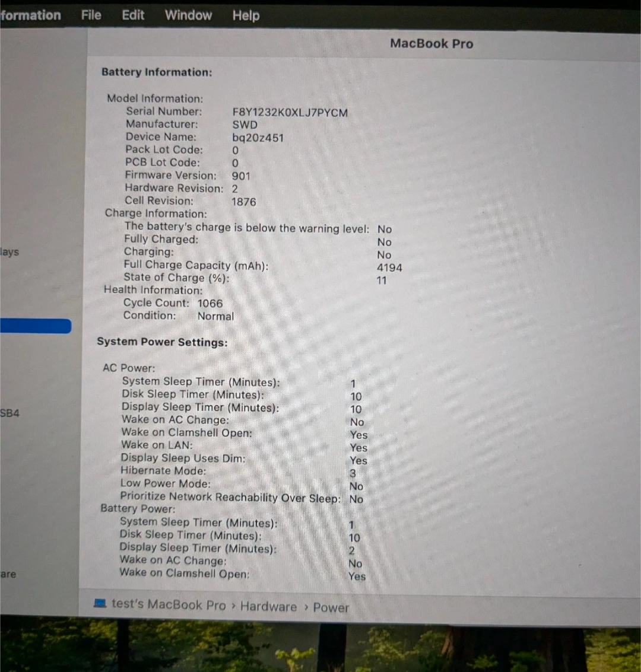Click the "Battery Information:" heading
Viewport: 641px width, 672px height.
157,72
